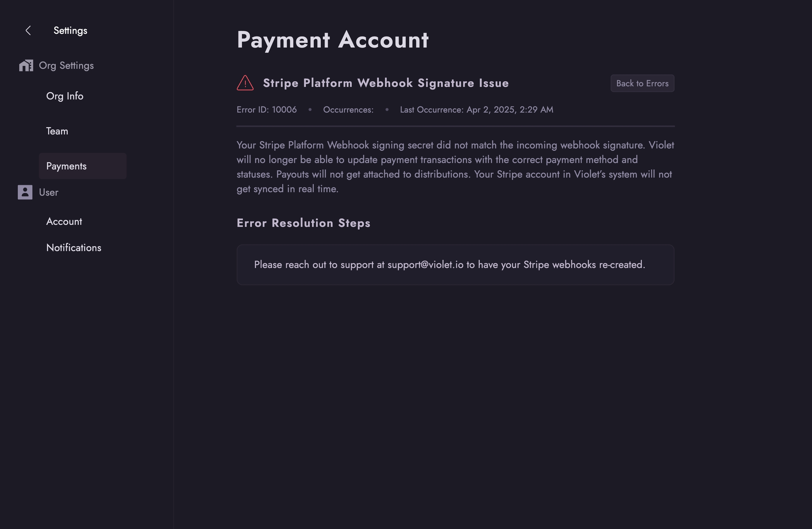Go to the Team settings page
The height and width of the screenshot is (529, 812).
tap(57, 131)
